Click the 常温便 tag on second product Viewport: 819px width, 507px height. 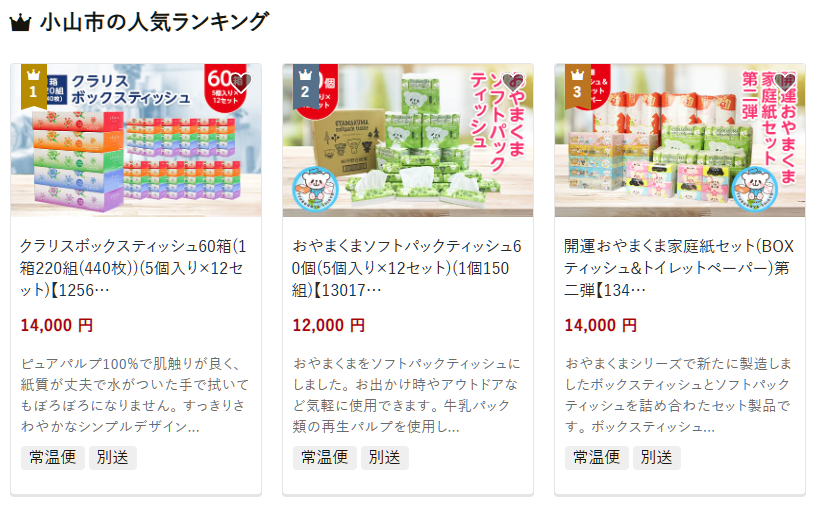click(325, 458)
